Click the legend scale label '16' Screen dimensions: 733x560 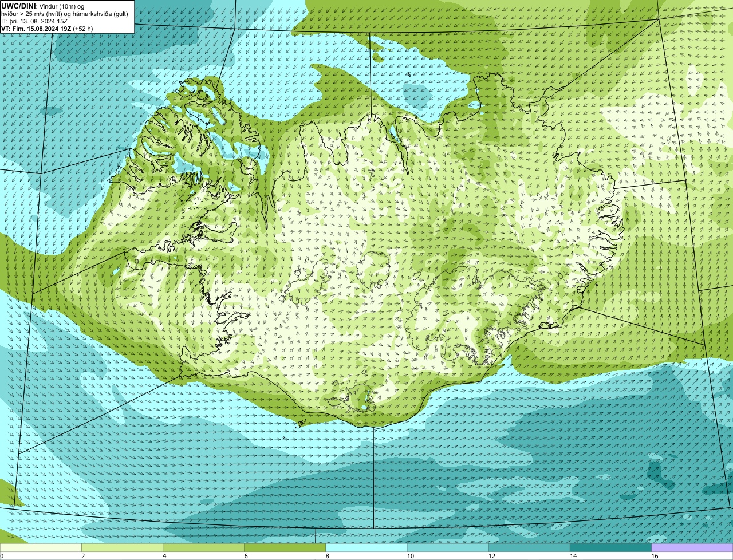point(654,556)
